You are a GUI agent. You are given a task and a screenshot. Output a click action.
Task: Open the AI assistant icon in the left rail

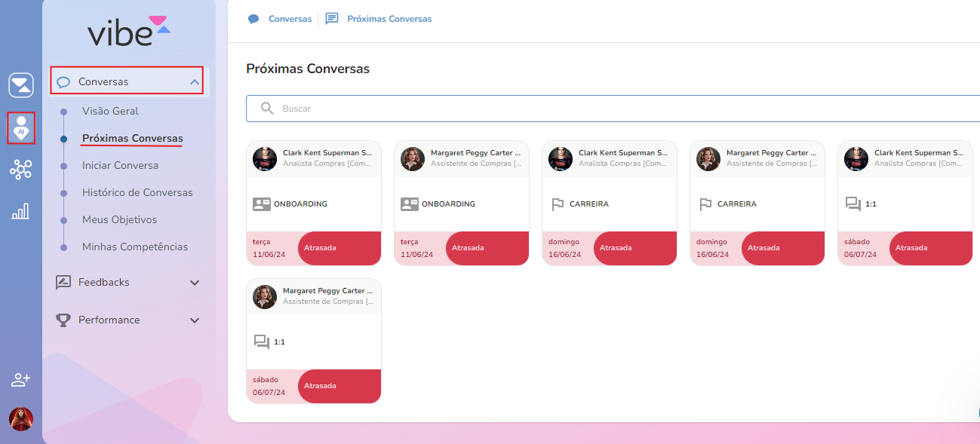point(21,127)
